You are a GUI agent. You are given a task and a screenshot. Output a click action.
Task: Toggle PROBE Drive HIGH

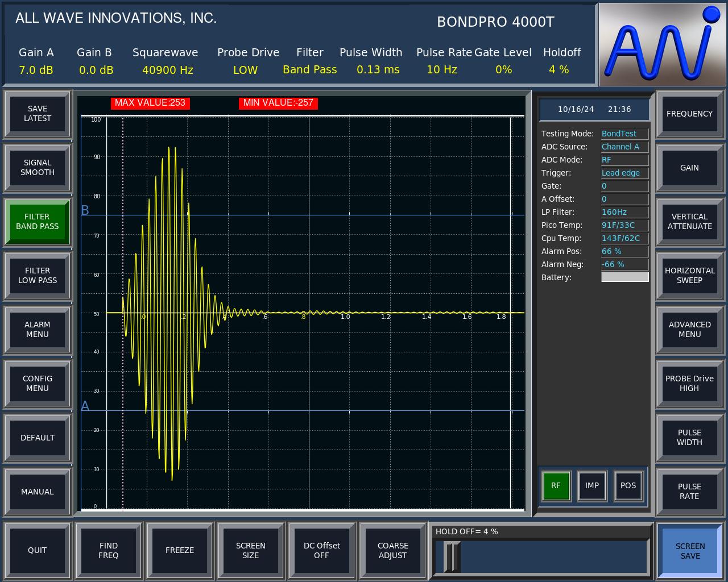[x=689, y=384]
